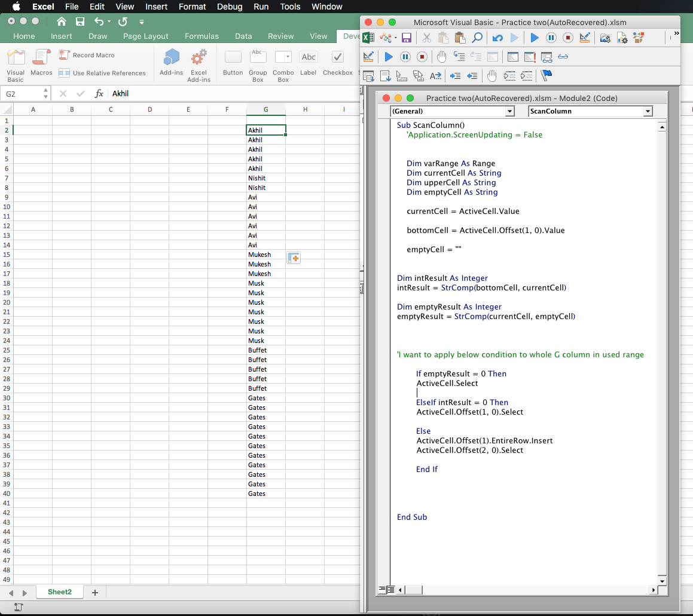
Task: Toggle a breakpoint using the hand icon
Action: [441, 56]
